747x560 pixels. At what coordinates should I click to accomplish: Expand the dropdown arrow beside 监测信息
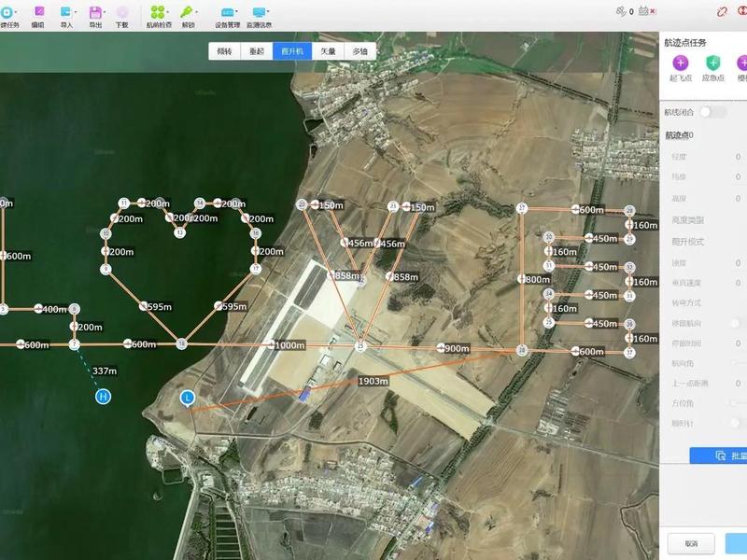(x=269, y=11)
